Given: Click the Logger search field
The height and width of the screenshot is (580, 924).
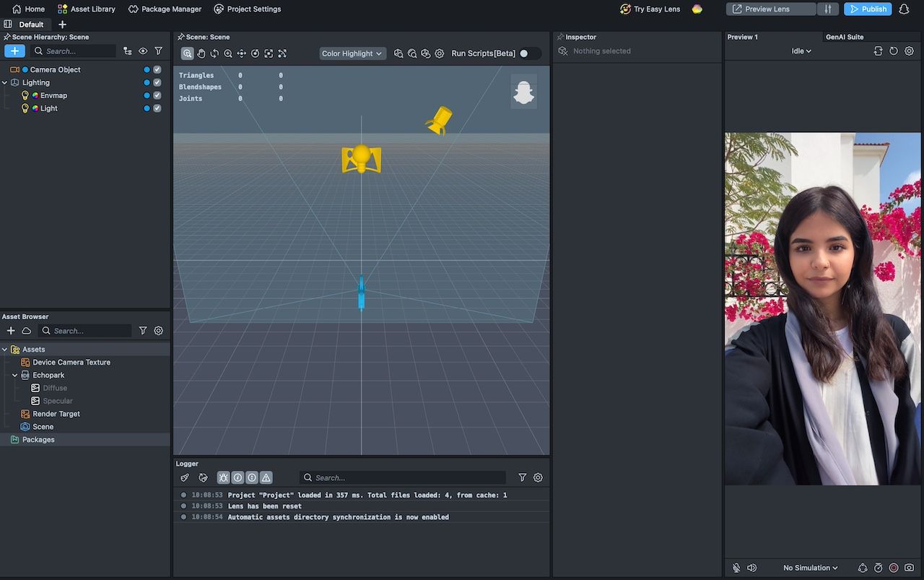Looking at the screenshot, I should [x=403, y=477].
